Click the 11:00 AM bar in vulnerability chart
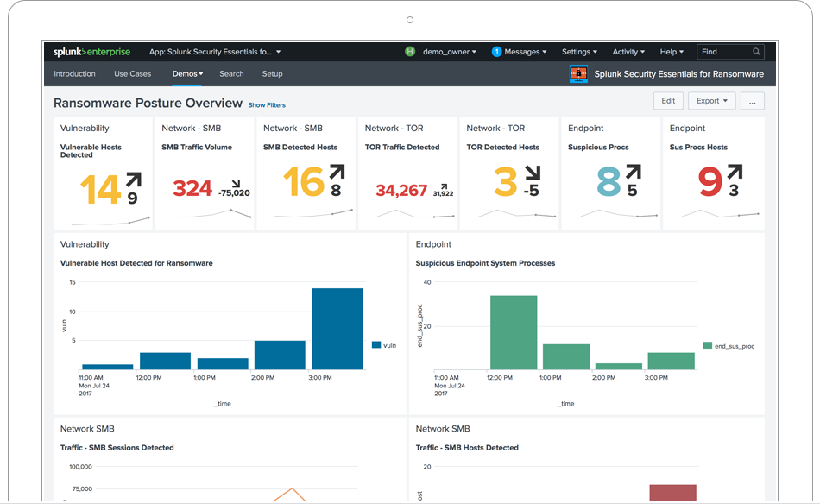The image size is (820, 504). 108,367
